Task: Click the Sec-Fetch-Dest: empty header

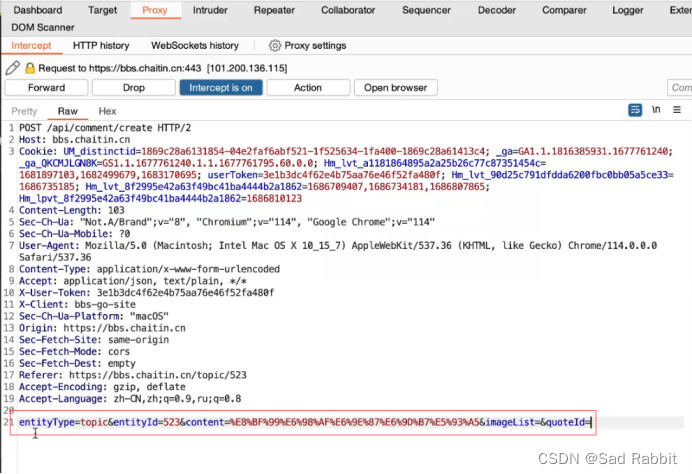Action: pyautogui.click(x=77, y=363)
